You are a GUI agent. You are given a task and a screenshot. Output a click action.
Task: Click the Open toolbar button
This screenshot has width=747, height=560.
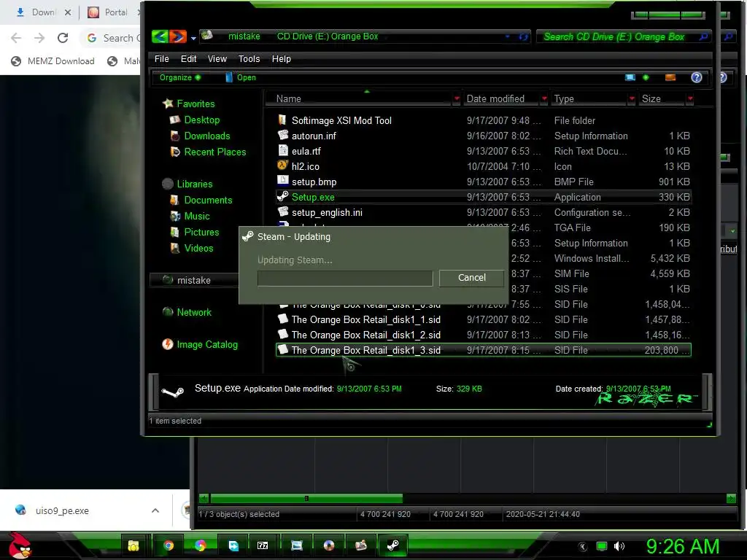tap(241, 77)
